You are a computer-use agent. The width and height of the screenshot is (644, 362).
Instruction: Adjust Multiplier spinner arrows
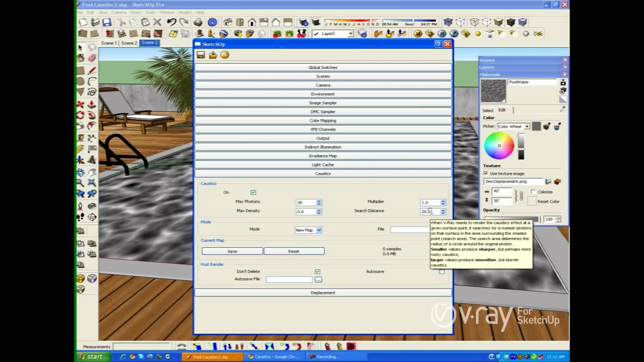[443, 202]
